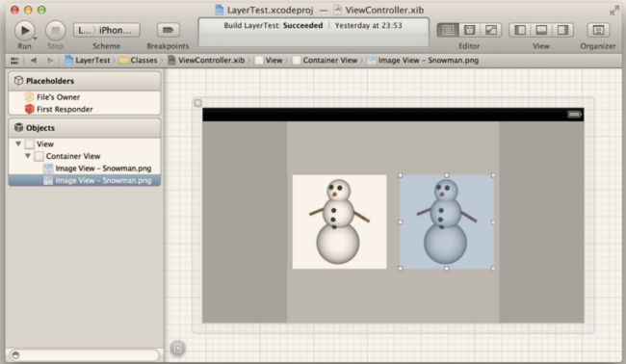Click the selected blue-tinted snowman image view
Image resolution: width=626 pixels, height=364 pixels.
click(446, 221)
